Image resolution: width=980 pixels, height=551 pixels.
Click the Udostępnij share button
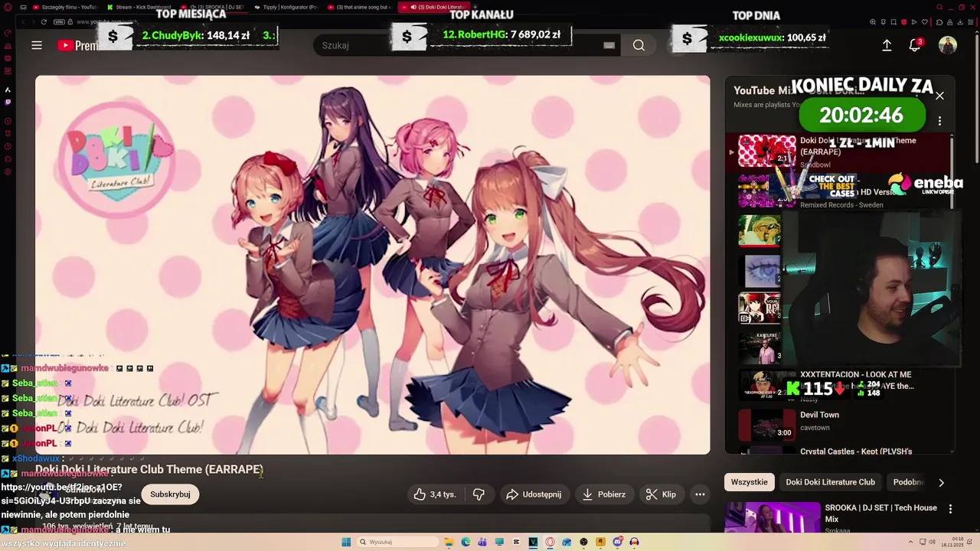(x=534, y=494)
